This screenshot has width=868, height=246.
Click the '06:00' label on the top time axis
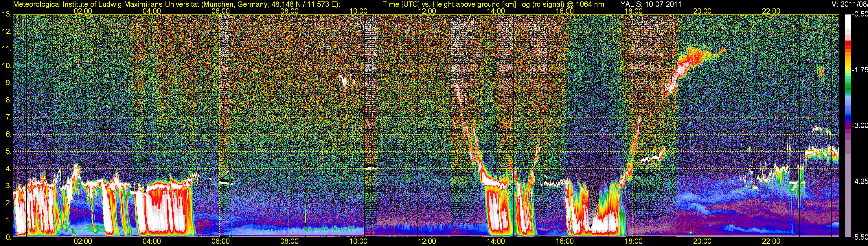pyautogui.click(x=220, y=11)
